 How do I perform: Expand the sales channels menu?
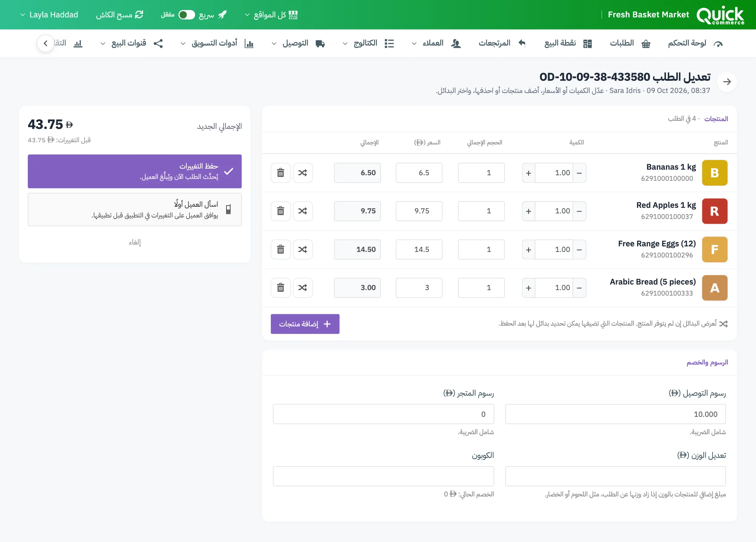pos(132,43)
